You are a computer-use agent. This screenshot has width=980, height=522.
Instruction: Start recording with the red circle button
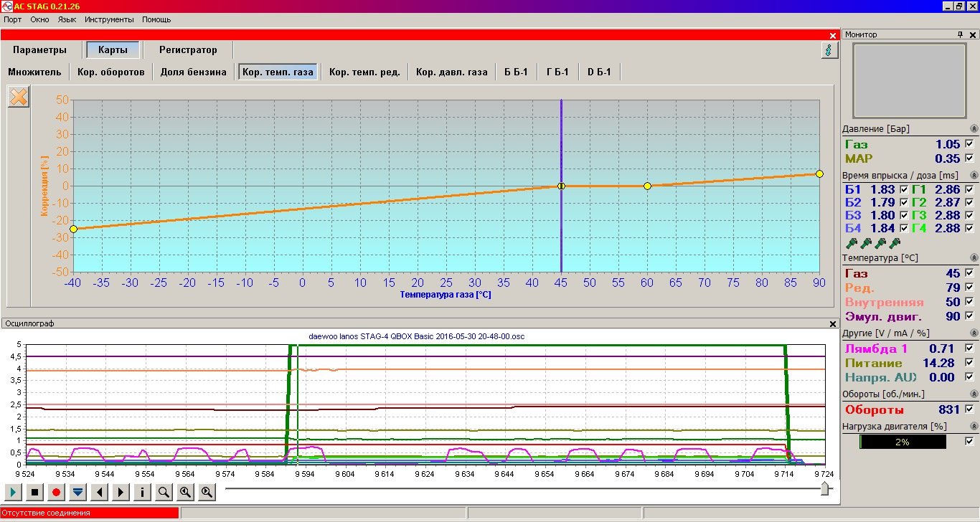click(56, 492)
